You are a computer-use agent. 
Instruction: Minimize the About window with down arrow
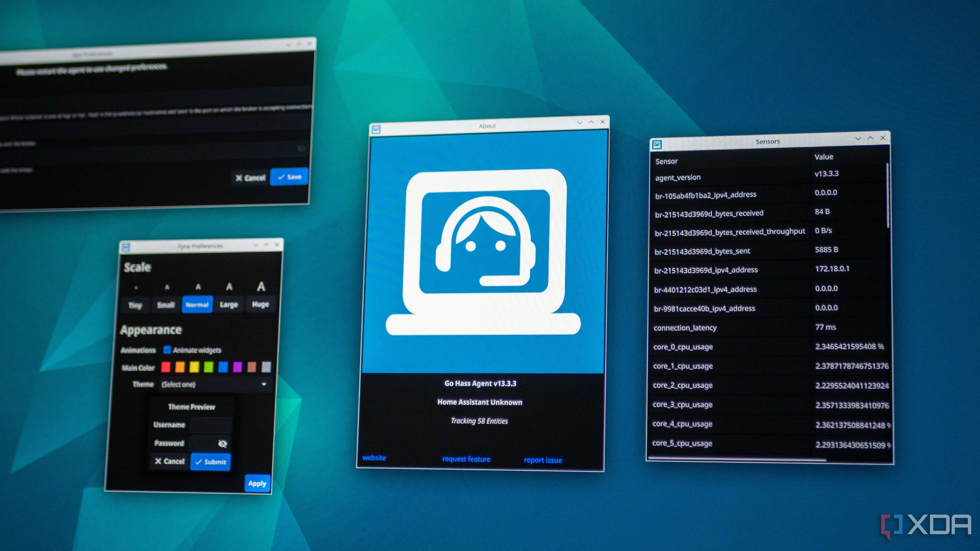pyautogui.click(x=580, y=122)
